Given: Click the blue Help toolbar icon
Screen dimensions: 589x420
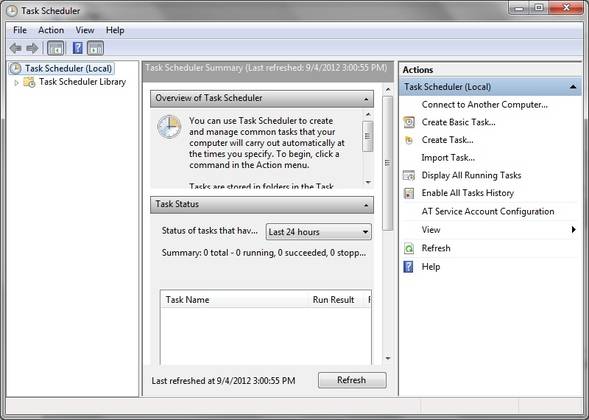Looking at the screenshot, I should tap(77, 48).
